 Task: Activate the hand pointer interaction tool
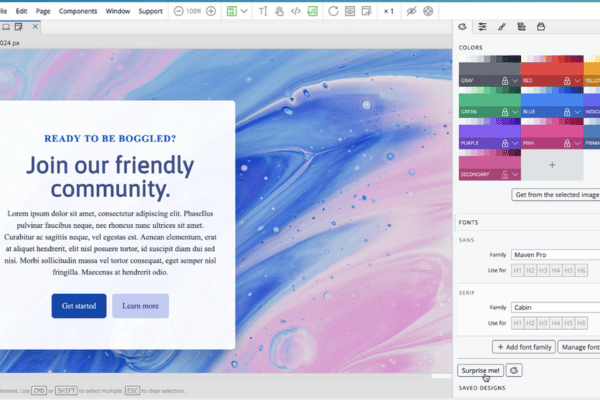click(x=279, y=11)
